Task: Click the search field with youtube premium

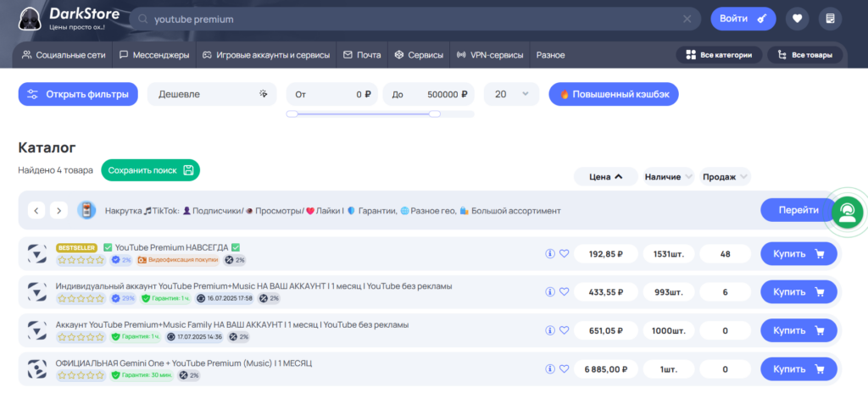Action: tap(411, 19)
